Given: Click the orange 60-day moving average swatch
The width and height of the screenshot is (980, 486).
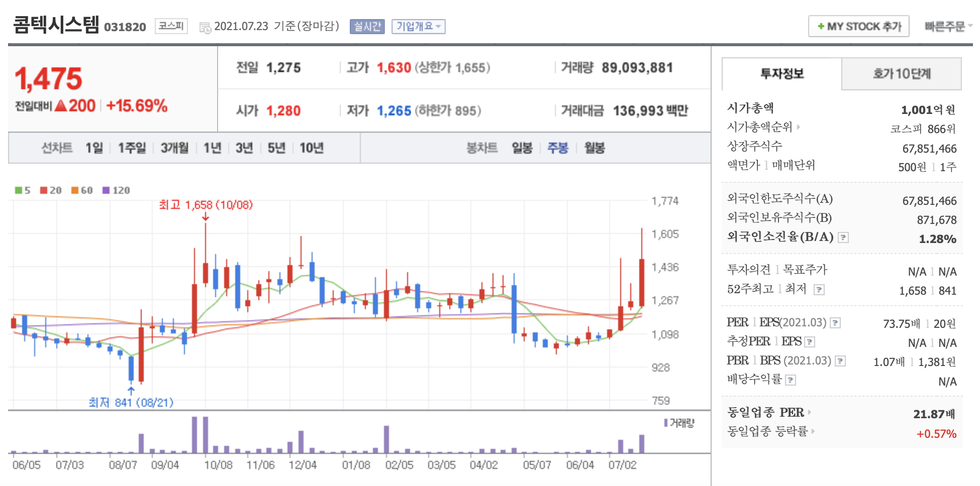Looking at the screenshot, I should coord(75,190).
